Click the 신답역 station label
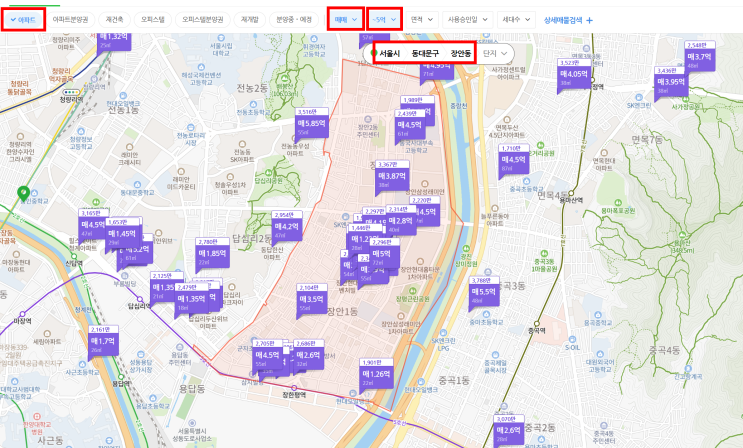743x448 pixels. [74, 263]
